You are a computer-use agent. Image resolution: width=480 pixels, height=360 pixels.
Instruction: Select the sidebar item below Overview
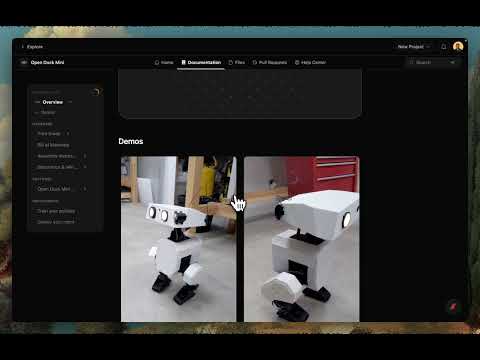[48, 113]
